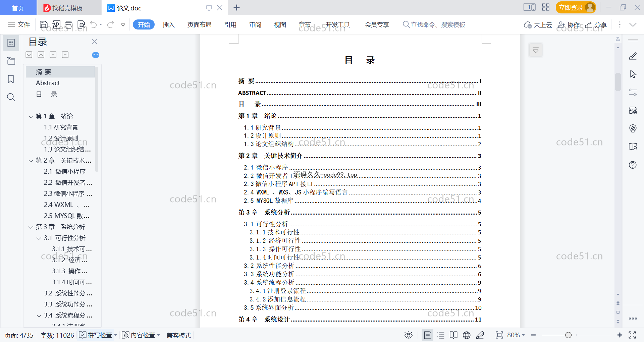Open the outline navigation pane icon
Viewport: 644px width, 342px height.
[x=11, y=43]
